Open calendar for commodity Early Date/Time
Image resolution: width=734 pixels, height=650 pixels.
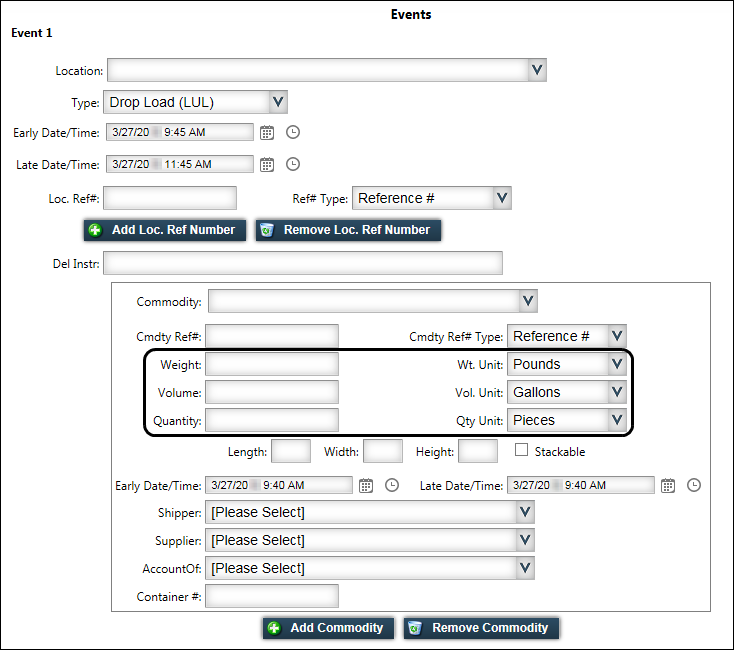(366, 486)
